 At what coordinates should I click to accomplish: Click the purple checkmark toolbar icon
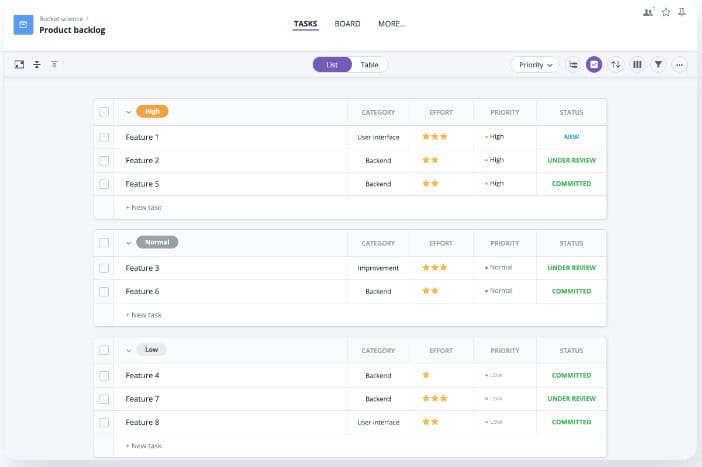pos(594,64)
